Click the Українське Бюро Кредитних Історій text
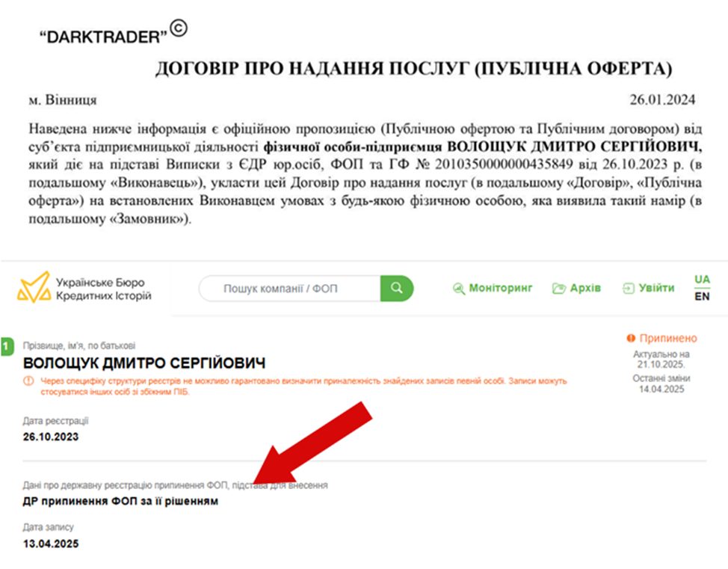728x569 pixels. [x=104, y=289]
